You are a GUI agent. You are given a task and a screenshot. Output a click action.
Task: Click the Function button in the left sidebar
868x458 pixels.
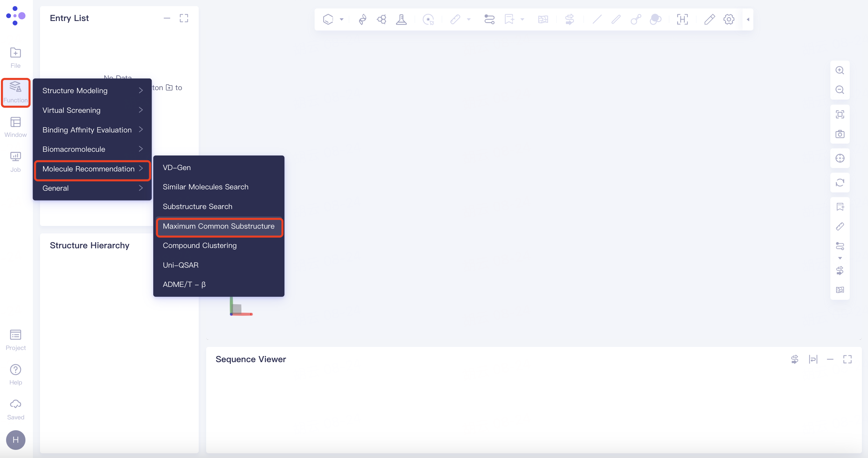pyautogui.click(x=15, y=92)
